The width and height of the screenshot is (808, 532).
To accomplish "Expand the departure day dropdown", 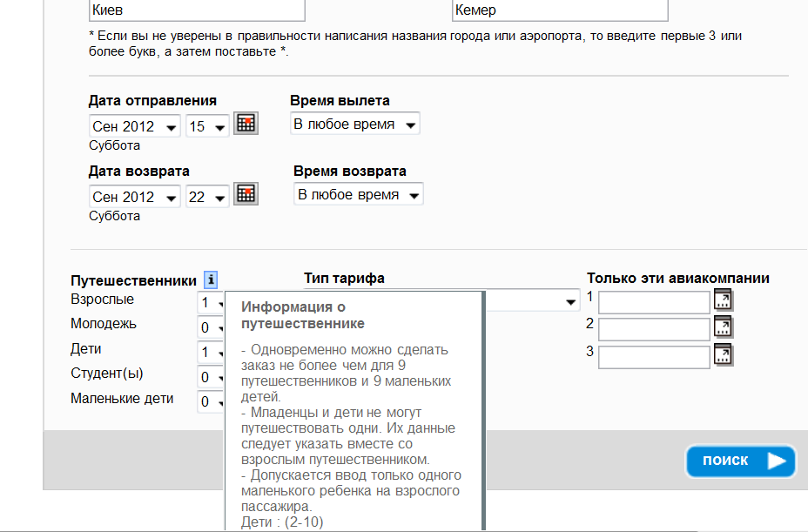I will pos(207,127).
